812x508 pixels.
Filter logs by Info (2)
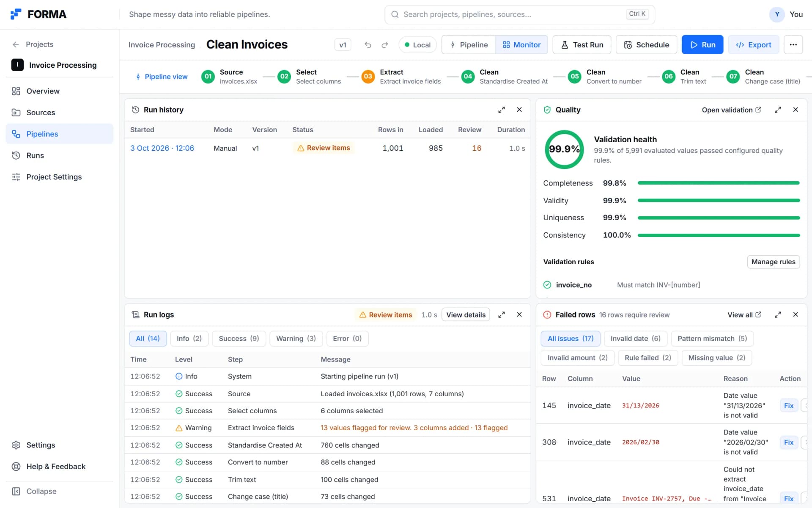coord(189,339)
